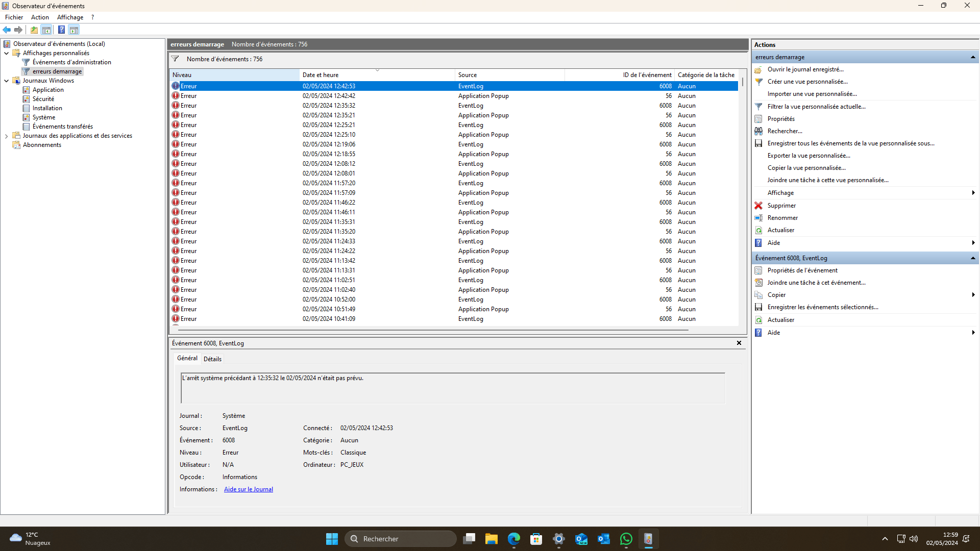This screenshot has width=980, height=551.
Task: Click Joindre une tâche à cet événement
Action: (816, 283)
